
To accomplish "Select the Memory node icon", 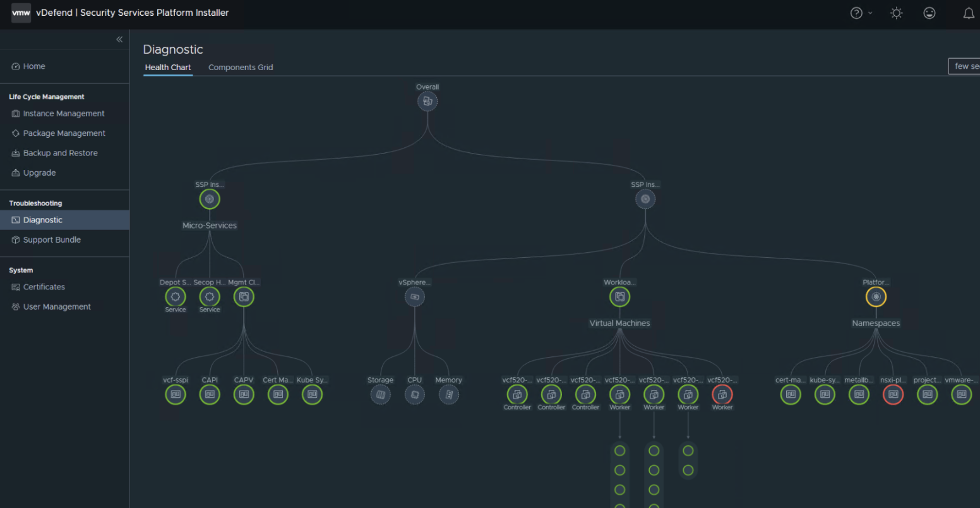I will pyautogui.click(x=449, y=394).
